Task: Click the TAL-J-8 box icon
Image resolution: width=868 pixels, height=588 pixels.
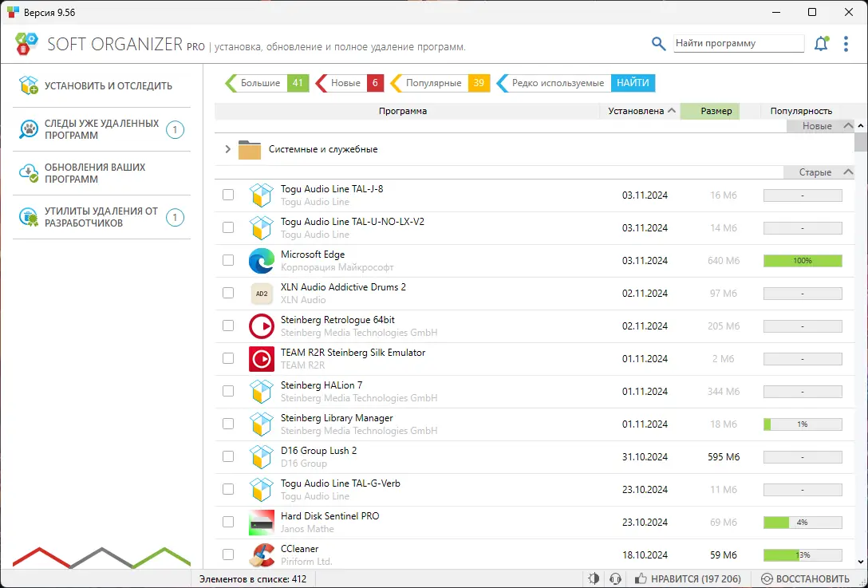Action: tap(262, 195)
